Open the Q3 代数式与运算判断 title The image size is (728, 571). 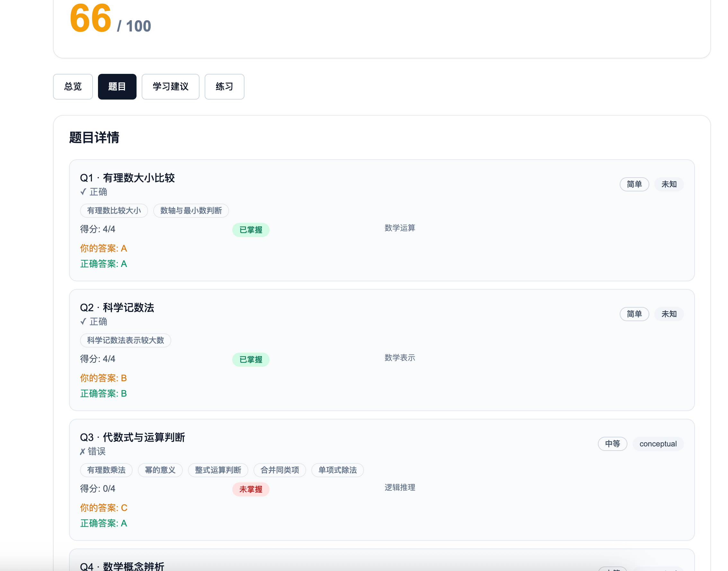[x=132, y=437]
